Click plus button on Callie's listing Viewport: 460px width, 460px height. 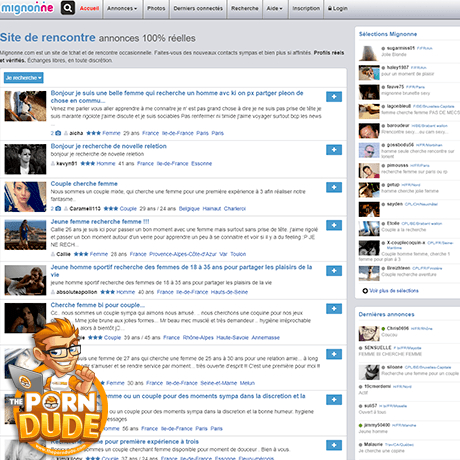pos(334,225)
